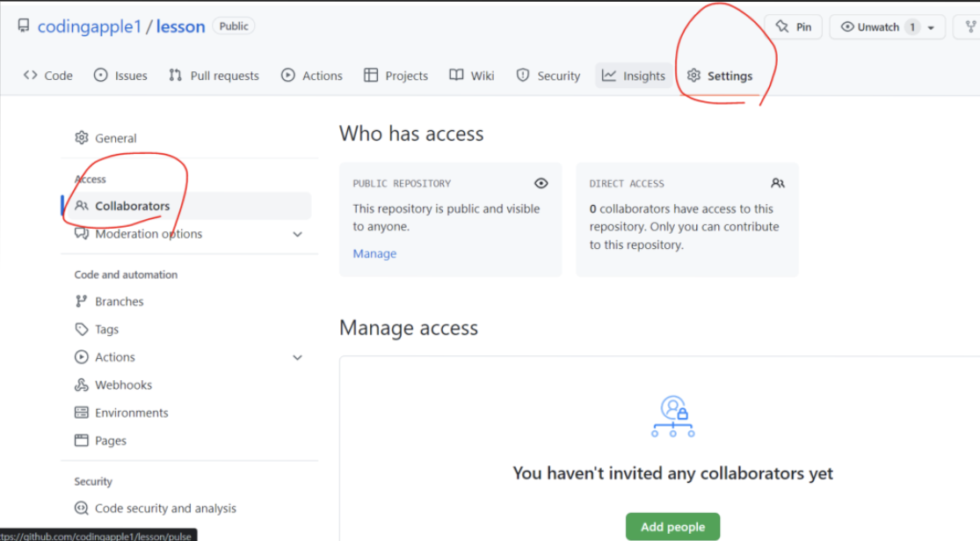Click the Code security magnifier icon
The height and width of the screenshot is (541, 980).
coord(81,508)
